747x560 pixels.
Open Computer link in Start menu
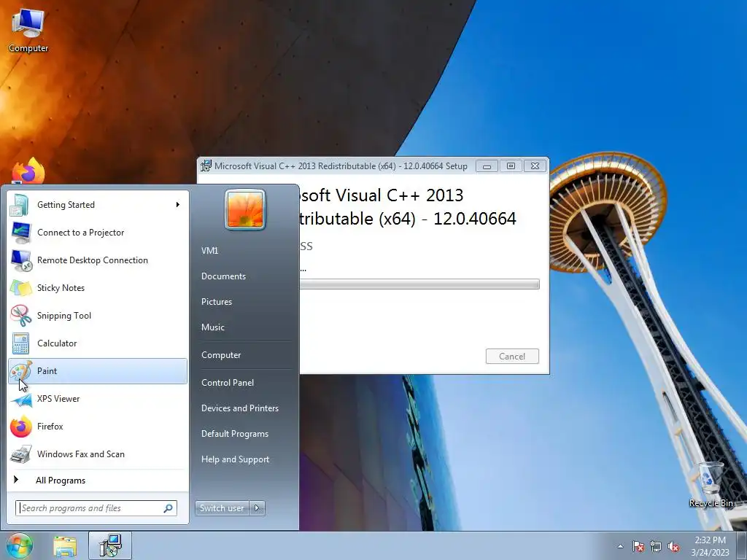coord(221,355)
